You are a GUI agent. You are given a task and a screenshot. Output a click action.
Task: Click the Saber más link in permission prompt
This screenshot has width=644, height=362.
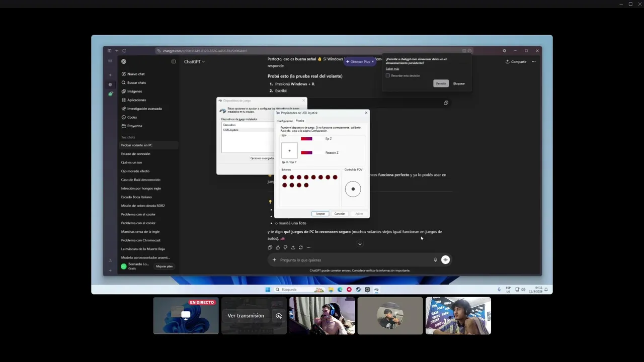tap(392, 69)
